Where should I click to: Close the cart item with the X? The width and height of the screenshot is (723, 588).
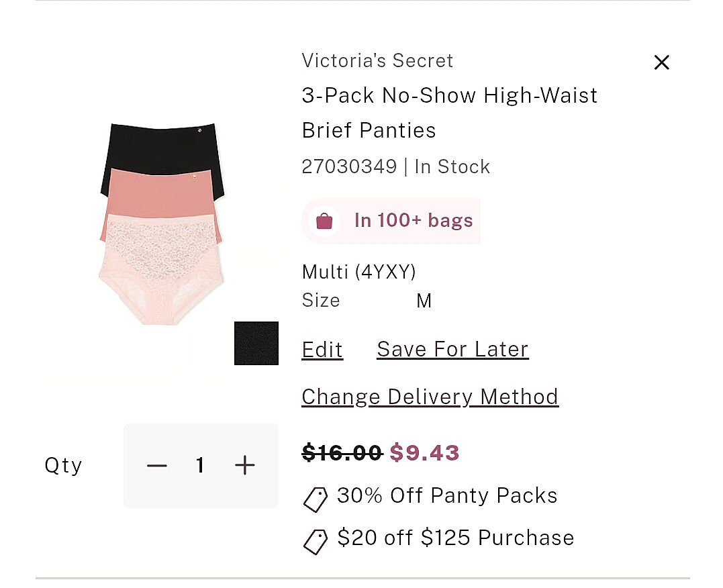[x=661, y=62]
